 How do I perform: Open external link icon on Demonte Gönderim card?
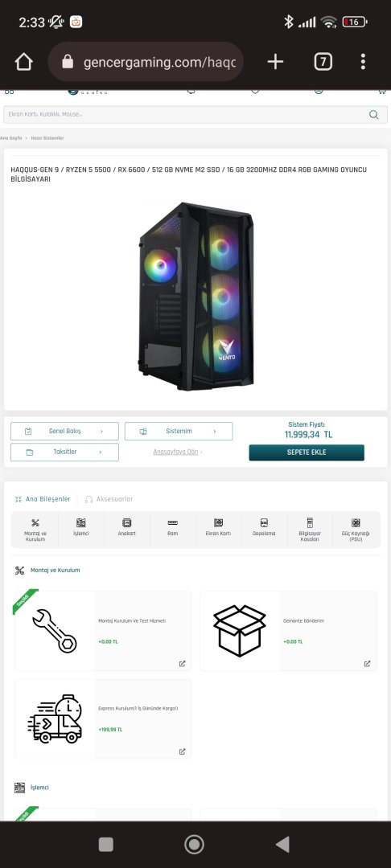click(367, 663)
